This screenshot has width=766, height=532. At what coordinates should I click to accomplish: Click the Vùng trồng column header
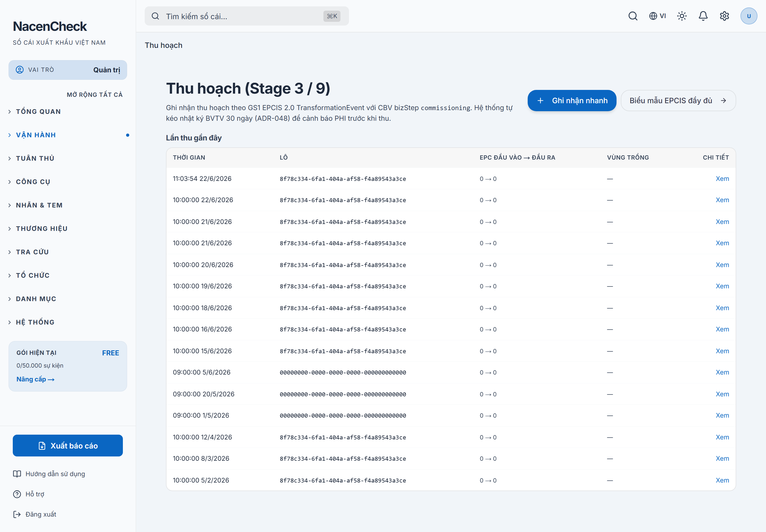[x=628, y=157]
